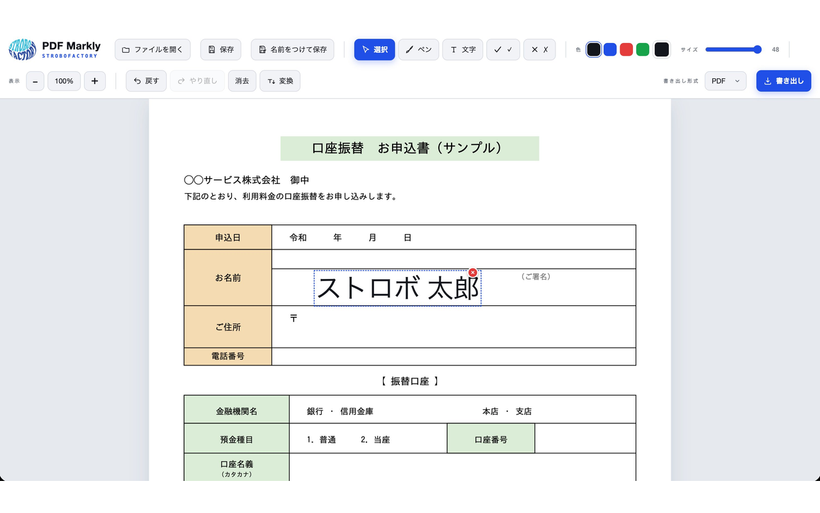Click the 口座名義 label cell
Image resolution: width=820 pixels, height=513 pixels.
(x=236, y=468)
